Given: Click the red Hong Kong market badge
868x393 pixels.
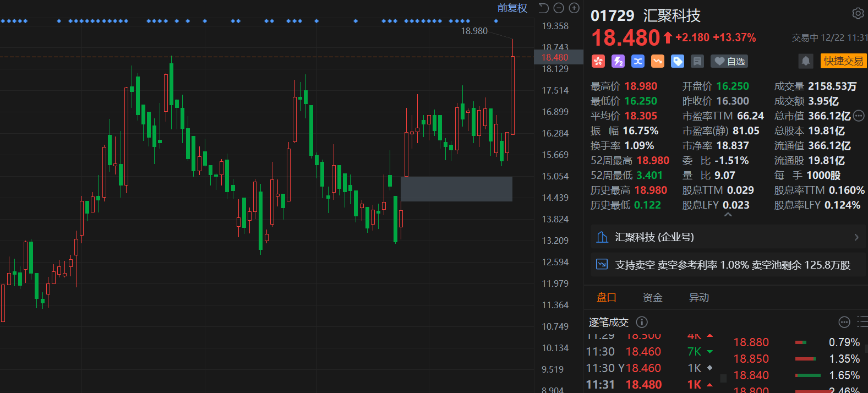Looking at the screenshot, I should [x=598, y=61].
